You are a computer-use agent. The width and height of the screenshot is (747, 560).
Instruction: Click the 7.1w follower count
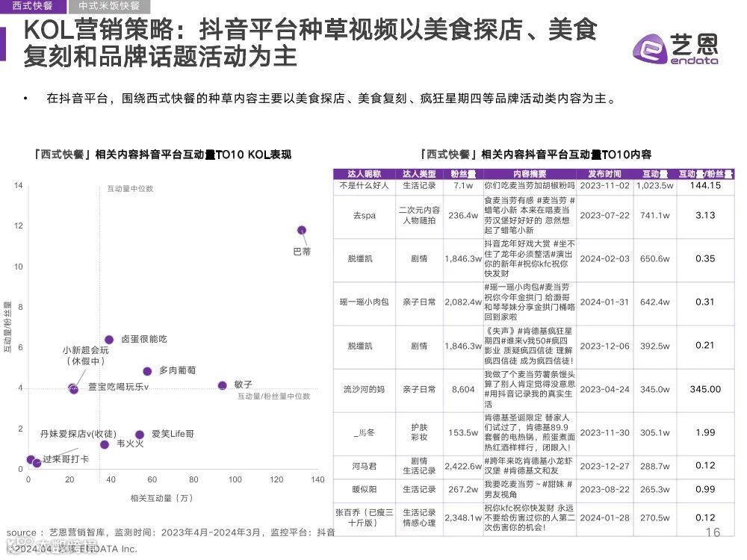[x=463, y=186]
